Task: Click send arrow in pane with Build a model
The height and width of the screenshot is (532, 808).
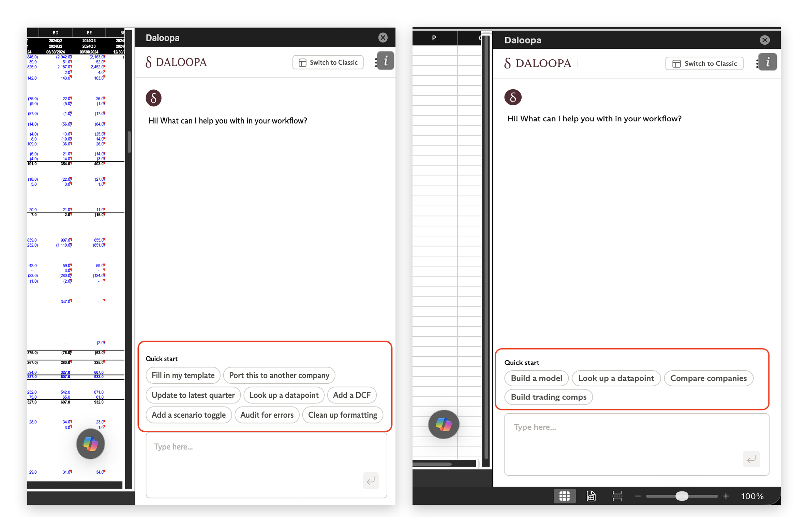Action: click(751, 459)
